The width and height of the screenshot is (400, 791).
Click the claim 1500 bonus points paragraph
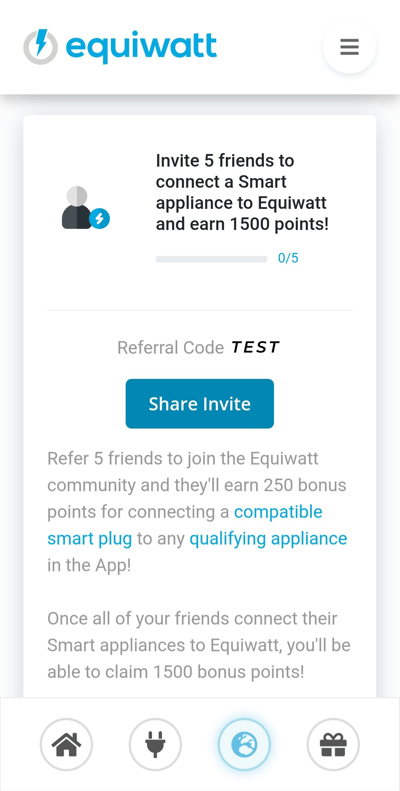199,645
